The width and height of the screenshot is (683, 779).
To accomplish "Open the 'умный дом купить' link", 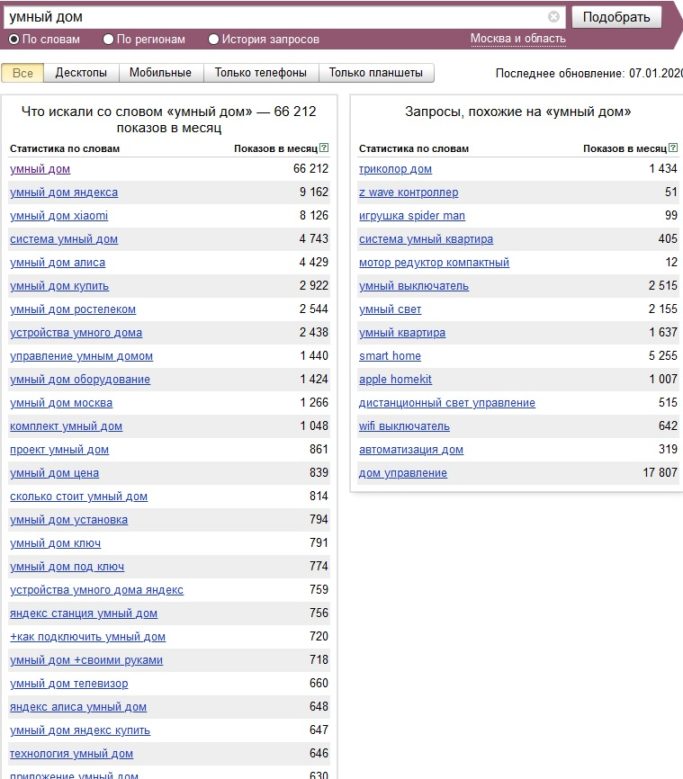I will click(x=59, y=286).
